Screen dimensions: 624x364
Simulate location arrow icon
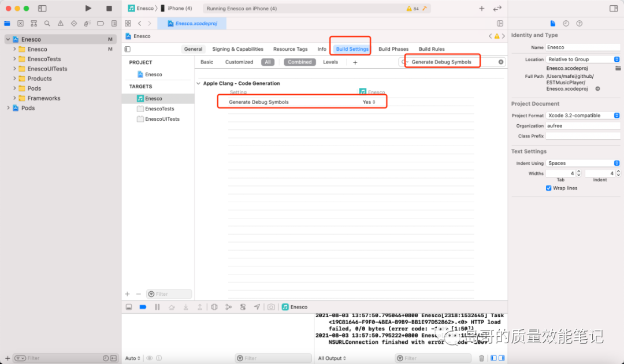[x=257, y=307]
